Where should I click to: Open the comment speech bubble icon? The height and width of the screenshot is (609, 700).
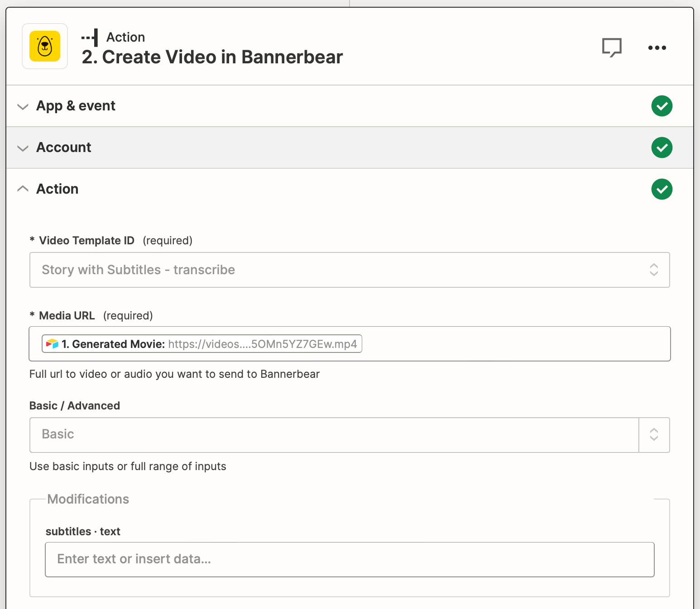click(x=612, y=47)
